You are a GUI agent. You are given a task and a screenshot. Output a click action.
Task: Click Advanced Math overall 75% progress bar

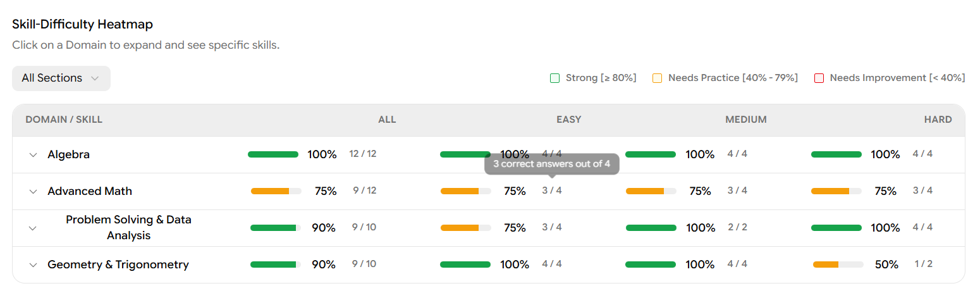276,191
